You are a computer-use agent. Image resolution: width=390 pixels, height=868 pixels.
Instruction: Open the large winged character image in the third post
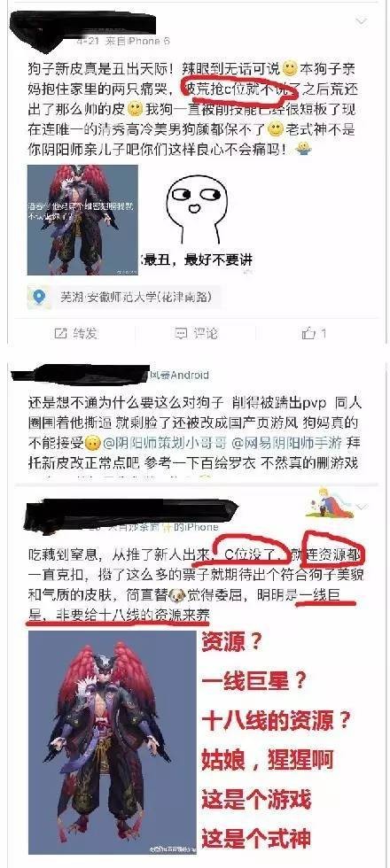click(x=113, y=737)
